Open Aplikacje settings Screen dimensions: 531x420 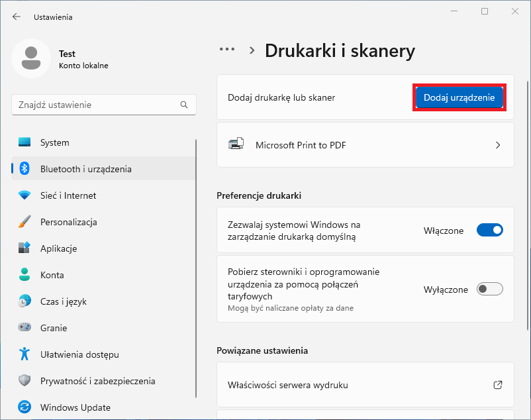point(103,248)
